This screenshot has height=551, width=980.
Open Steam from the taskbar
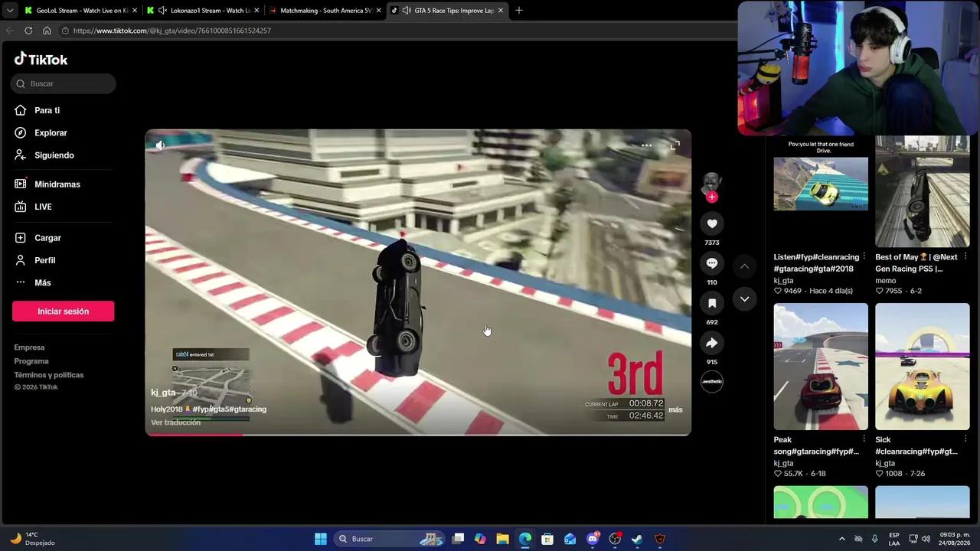point(637,539)
